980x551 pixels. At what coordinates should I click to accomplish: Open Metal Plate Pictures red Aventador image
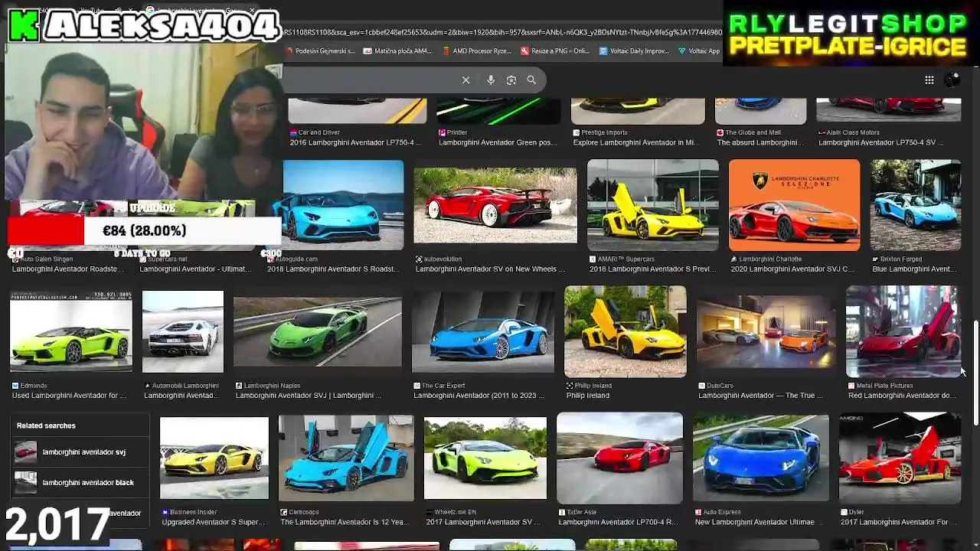tap(902, 331)
